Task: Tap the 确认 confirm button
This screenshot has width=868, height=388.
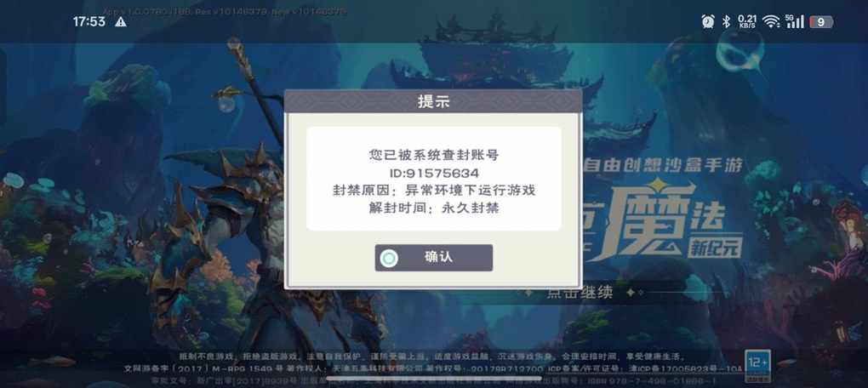Action: [433, 257]
